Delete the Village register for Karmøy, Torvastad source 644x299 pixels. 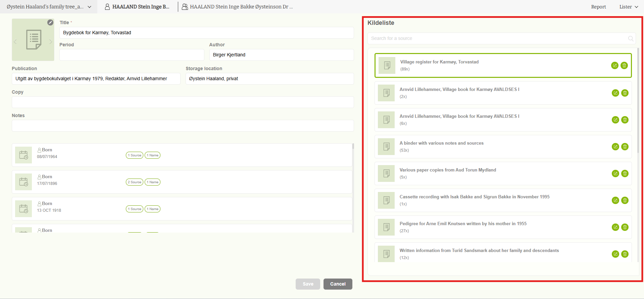(624, 65)
